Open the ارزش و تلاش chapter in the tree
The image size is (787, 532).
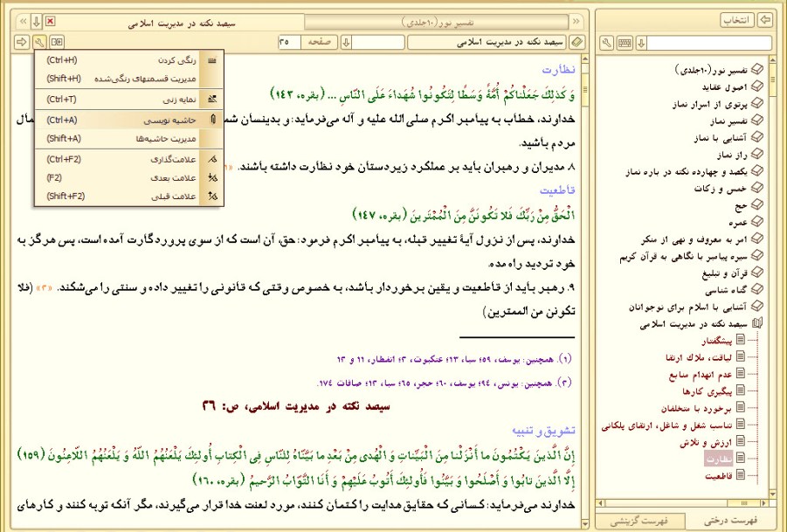click(706, 443)
